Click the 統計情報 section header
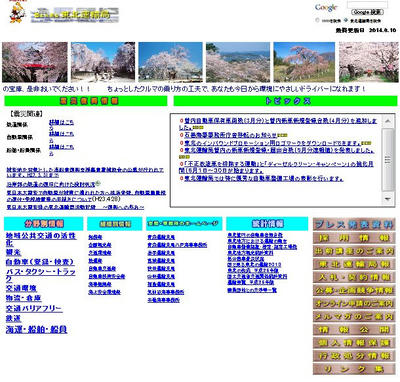Viewport: 400px width, 382px height. click(267, 223)
